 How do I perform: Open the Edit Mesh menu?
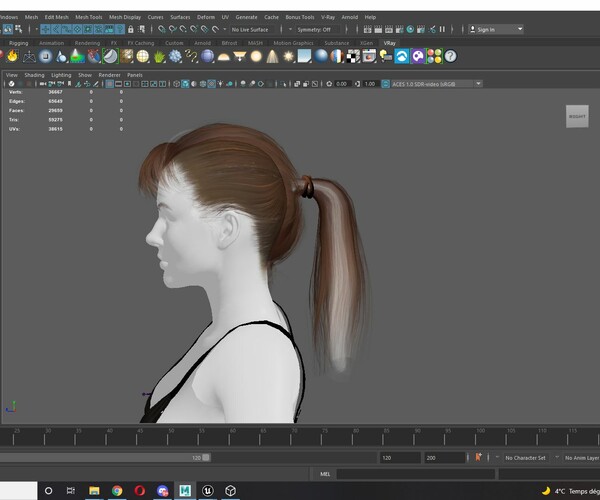pyautogui.click(x=57, y=17)
